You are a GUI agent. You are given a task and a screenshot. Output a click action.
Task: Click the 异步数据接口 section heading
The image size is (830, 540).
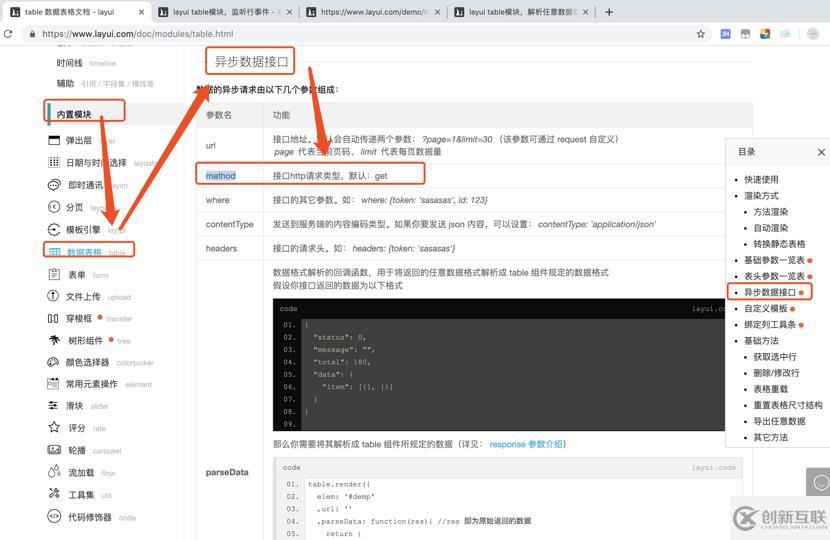(251, 62)
